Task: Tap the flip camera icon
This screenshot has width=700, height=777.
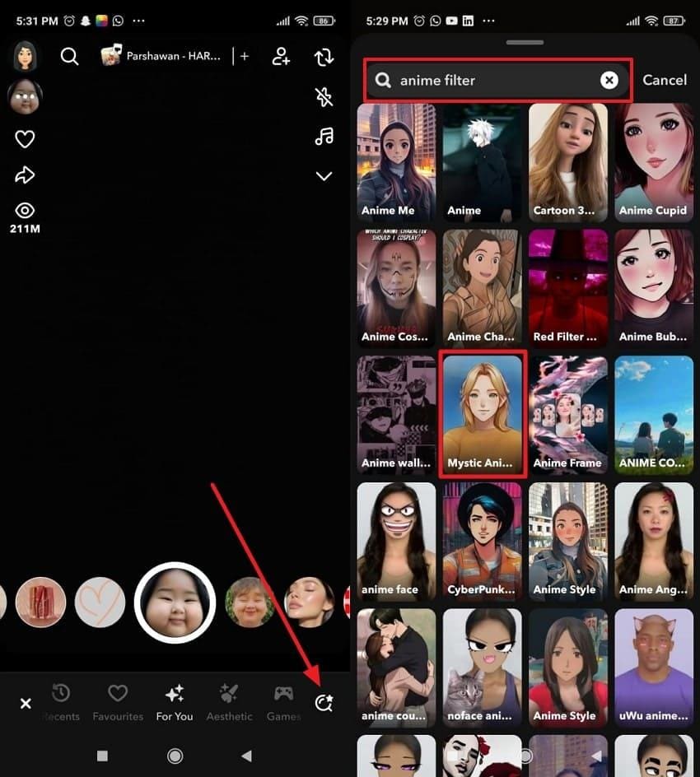Action: [x=324, y=56]
